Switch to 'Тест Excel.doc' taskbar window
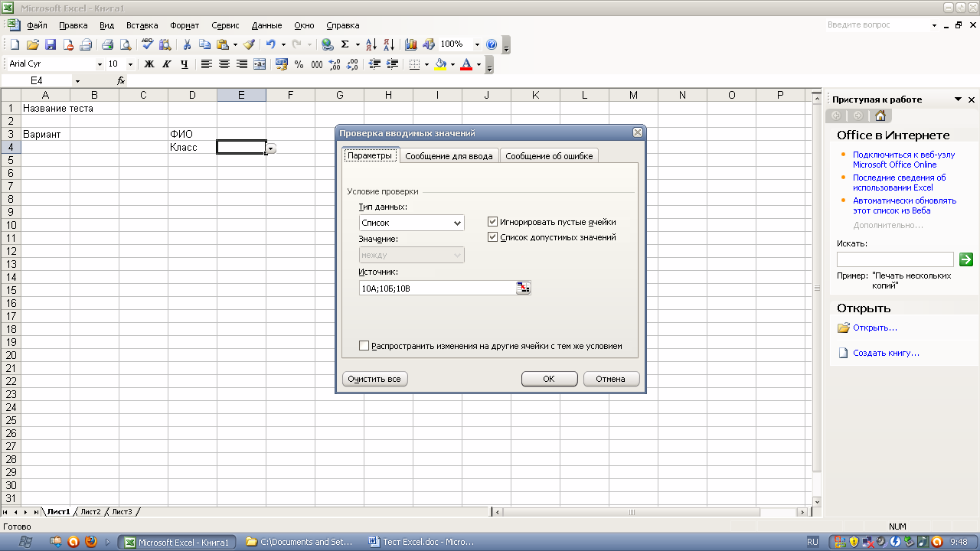The height and width of the screenshot is (551, 980). coord(423,542)
